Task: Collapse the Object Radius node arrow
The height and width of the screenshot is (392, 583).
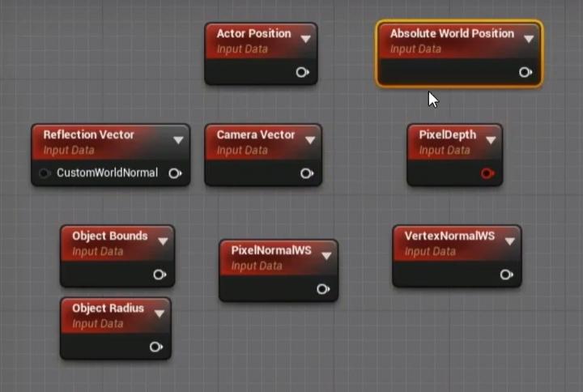Action: point(160,313)
